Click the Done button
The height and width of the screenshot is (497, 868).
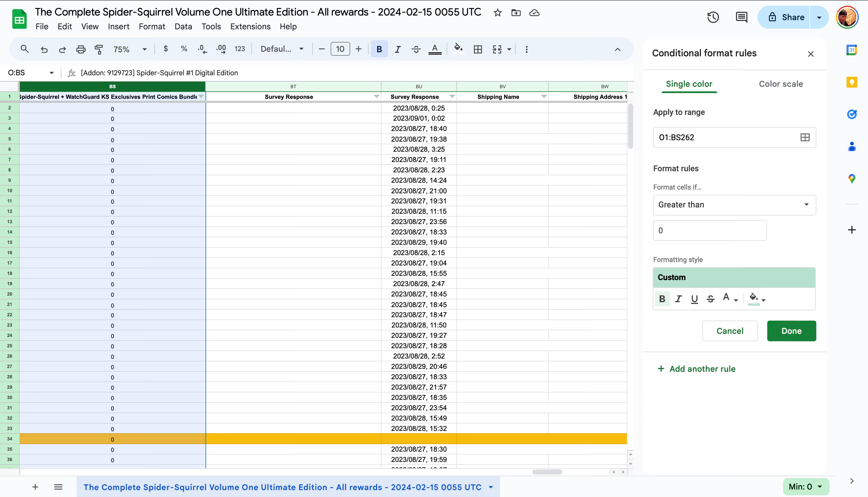791,331
